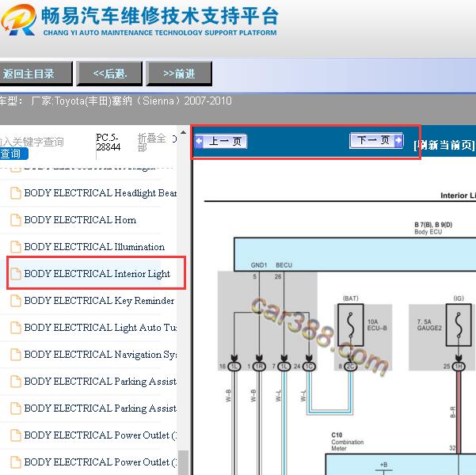Click the platform logo icon
This screenshot has width=476, height=475.
(19, 20)
